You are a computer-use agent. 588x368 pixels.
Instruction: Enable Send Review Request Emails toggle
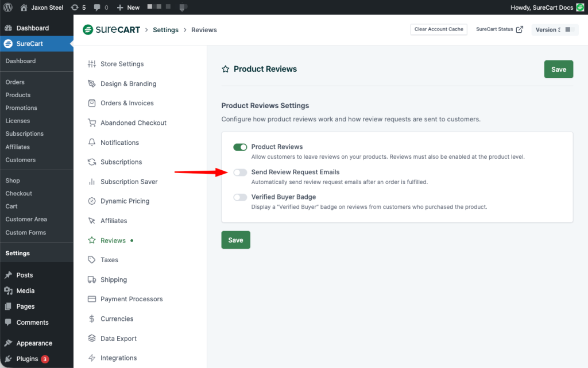[240, 172]
